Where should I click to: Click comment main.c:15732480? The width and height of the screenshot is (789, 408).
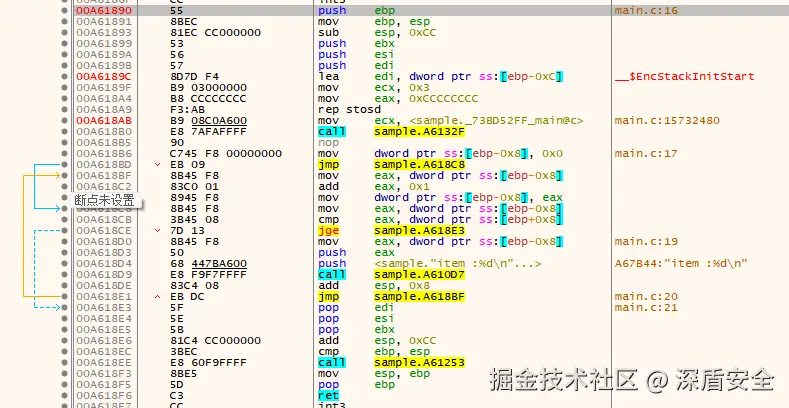[x=667, y=121]
